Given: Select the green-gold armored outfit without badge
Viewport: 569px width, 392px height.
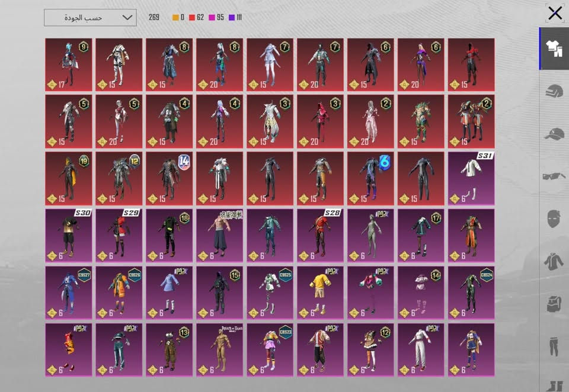Looking at the screenshot, I should (x=421, y=121).
